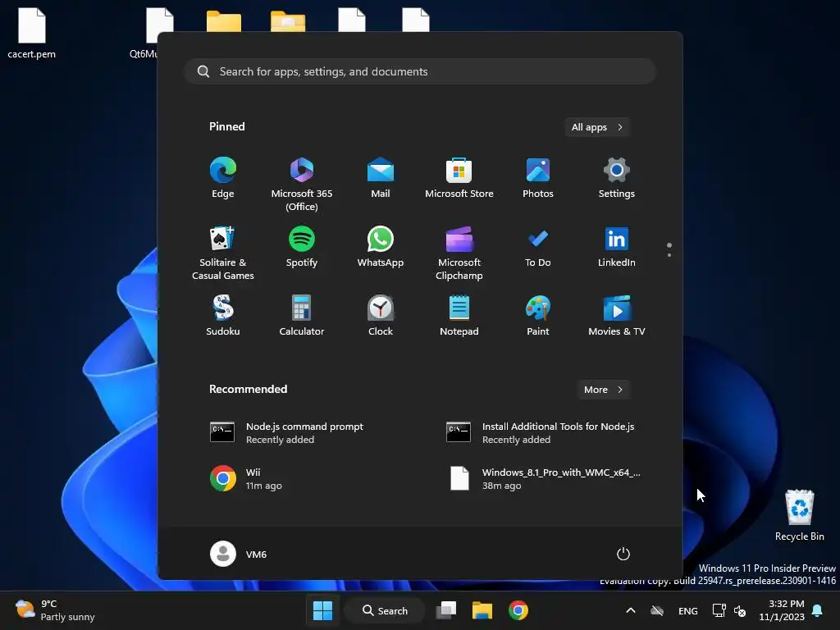Open the clock and date 3:32 PM

(x=782, y=610)
